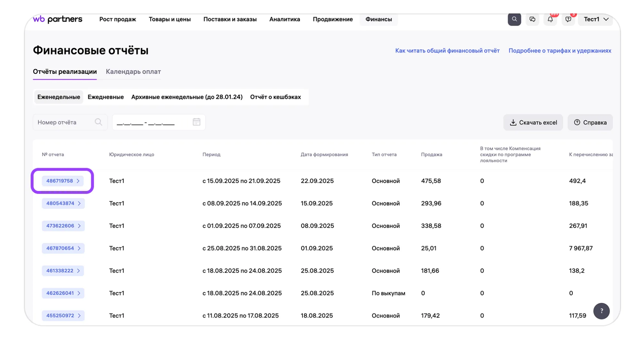
Task: Open report 462626041 details
Action: [63, 293]
